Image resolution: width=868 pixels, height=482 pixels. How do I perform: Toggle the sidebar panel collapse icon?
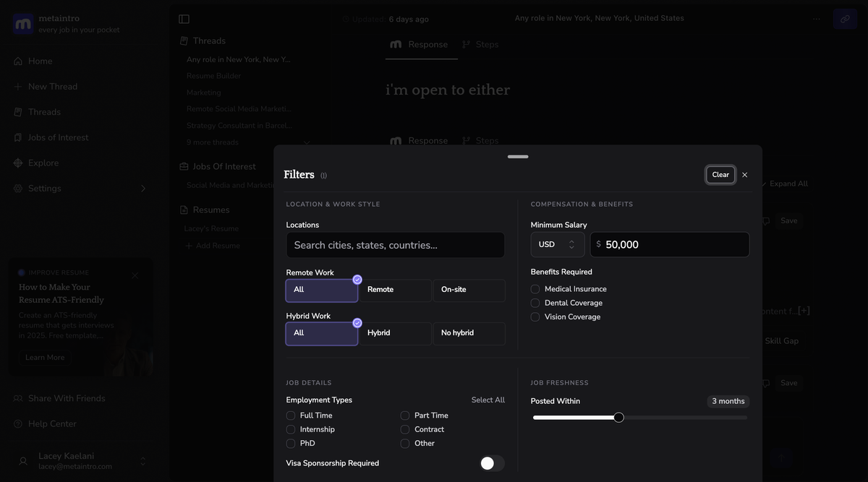(x=184, y=19)
